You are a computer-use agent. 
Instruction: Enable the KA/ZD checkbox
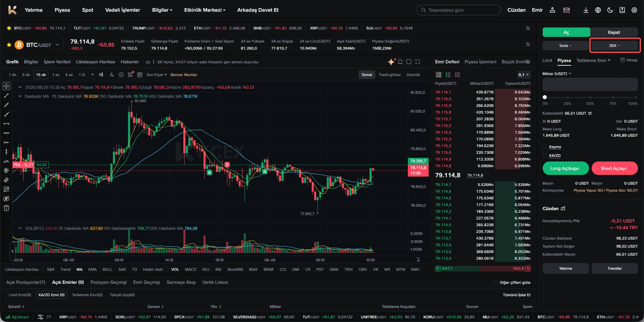click(x=545, y=155)
